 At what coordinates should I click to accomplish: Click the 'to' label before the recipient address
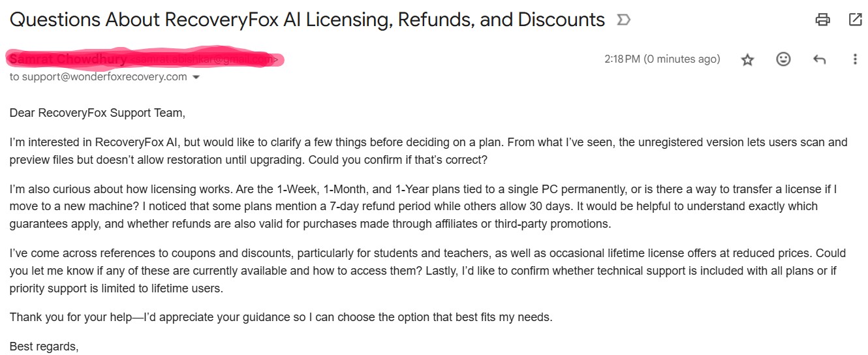[14, 77]
